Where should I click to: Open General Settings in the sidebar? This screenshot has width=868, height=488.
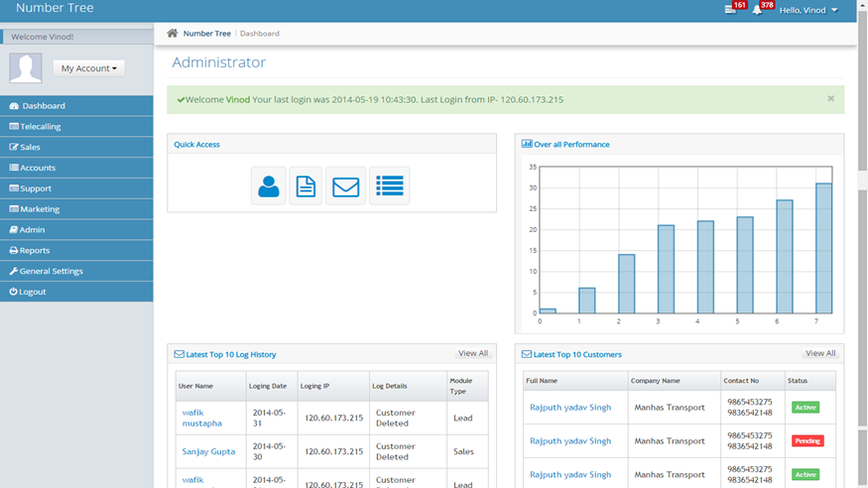coord(77,271)
